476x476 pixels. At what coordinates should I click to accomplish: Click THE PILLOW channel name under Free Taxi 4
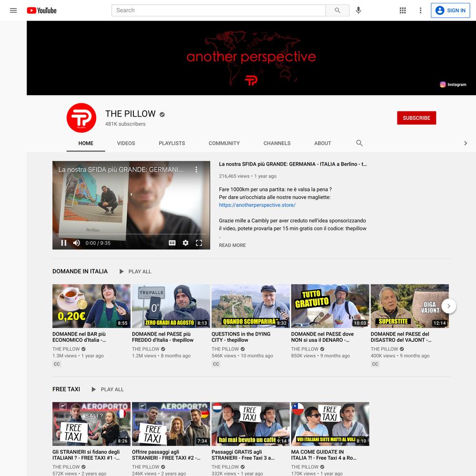305,466
